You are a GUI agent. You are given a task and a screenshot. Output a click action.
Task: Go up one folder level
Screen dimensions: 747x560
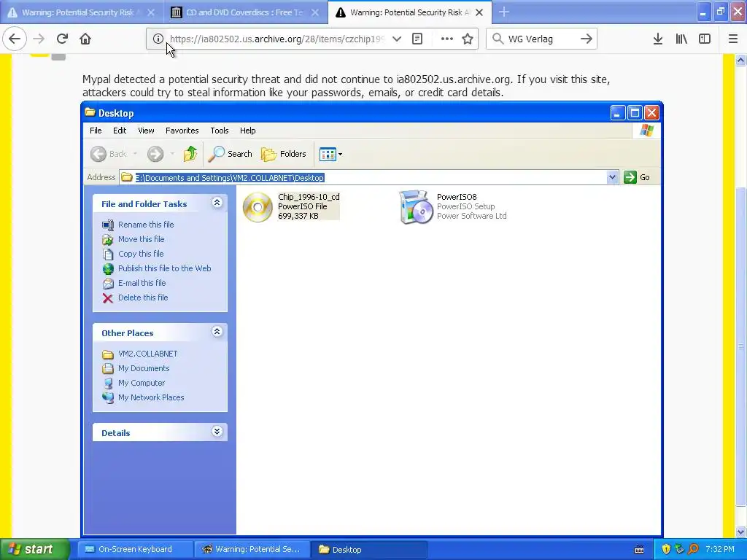click(190, 154)
